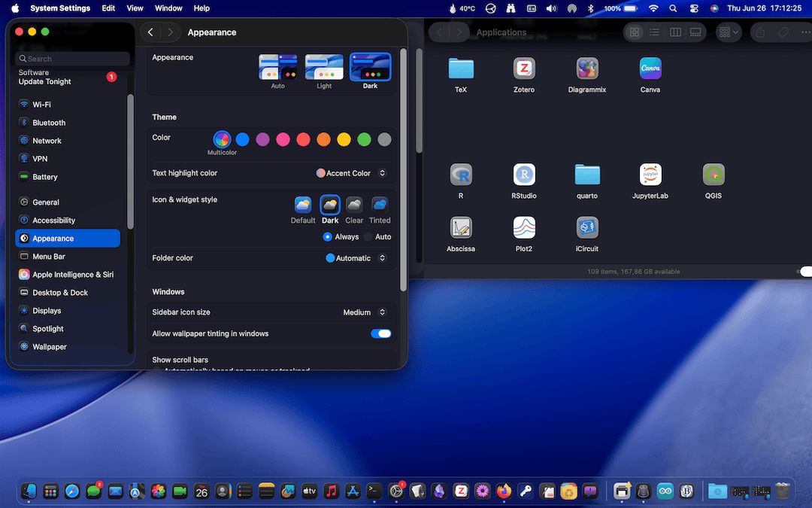Select the Always radio option
The image size is (812, 508).
click(327, 237)
